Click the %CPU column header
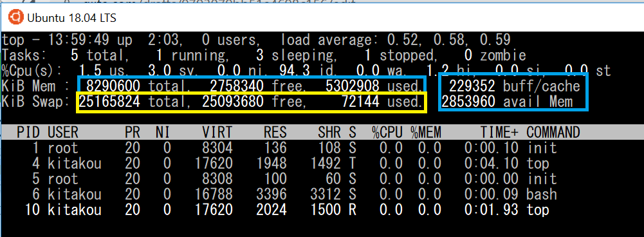This screenshot has width=644, height=237. click(x=387, y=132)
